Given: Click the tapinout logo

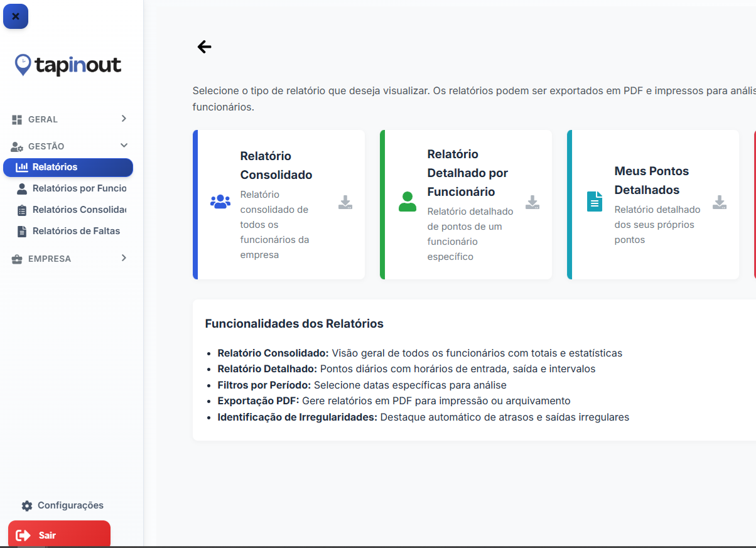Looking at the screenshot, I should pyautogui.click(x=68, y=65).
